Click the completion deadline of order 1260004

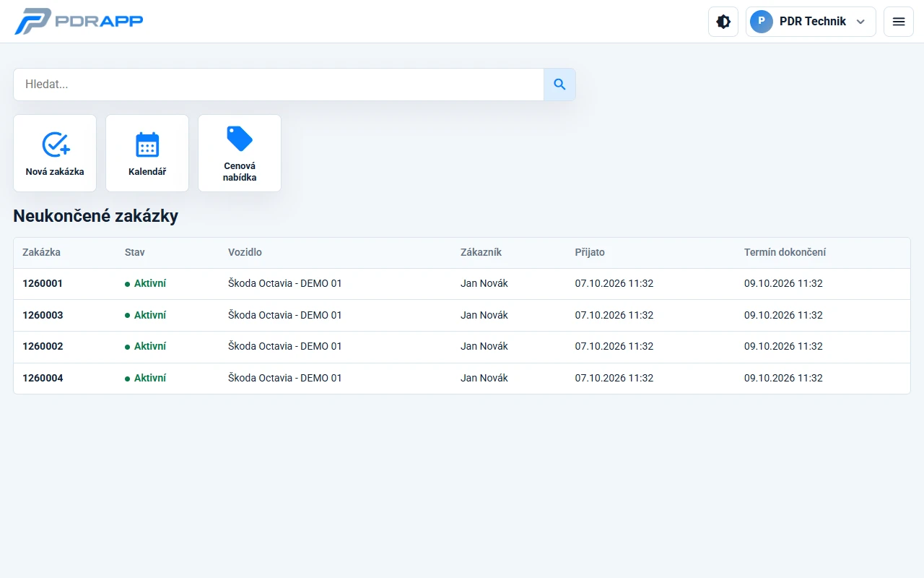783,379
